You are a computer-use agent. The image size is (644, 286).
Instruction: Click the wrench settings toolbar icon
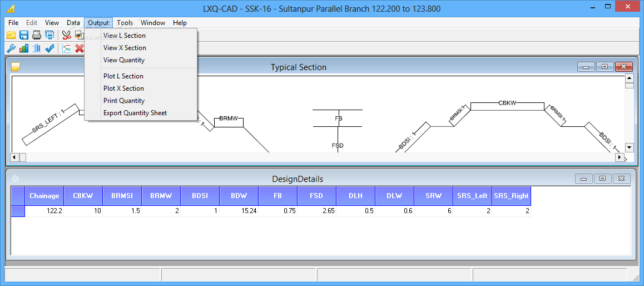tap(11, 48)
